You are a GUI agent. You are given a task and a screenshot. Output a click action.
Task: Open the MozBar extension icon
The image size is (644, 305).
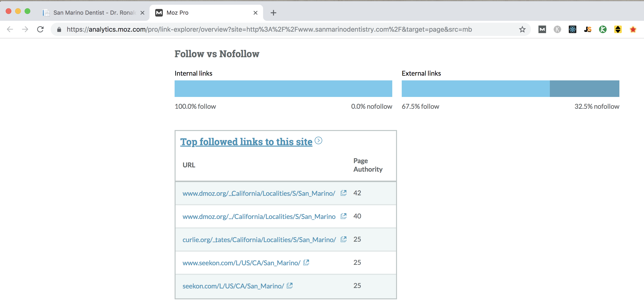542,30
